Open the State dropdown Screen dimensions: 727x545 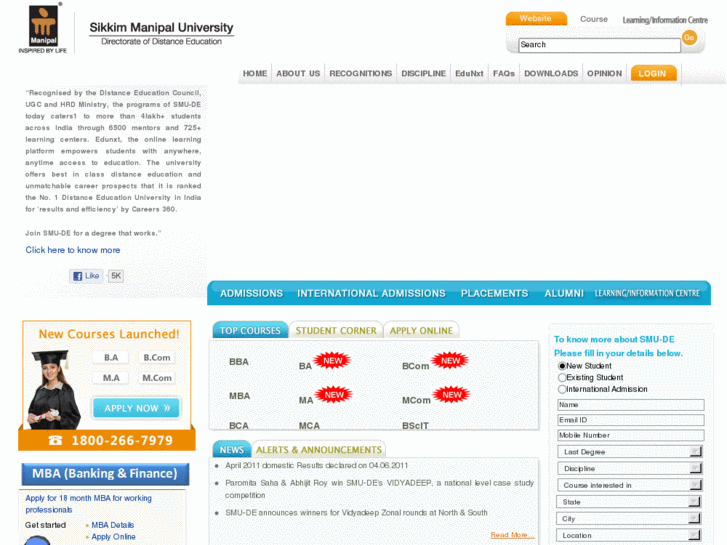[x=629, y=502]
